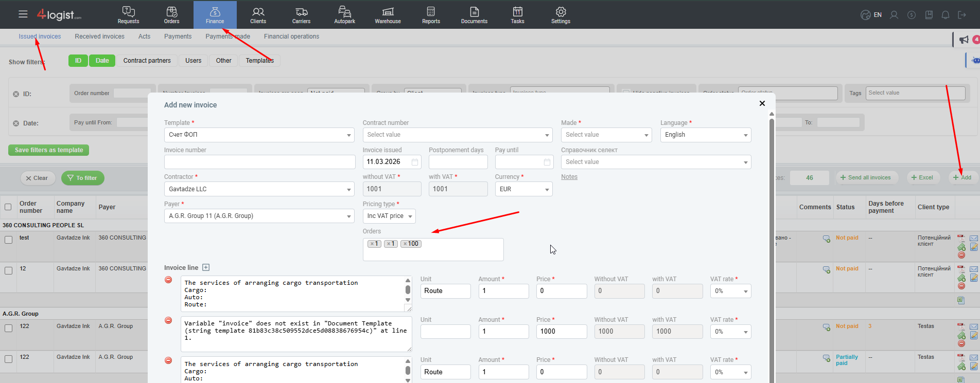Open notifications bell icon
Image resolution: width=980 pixels, height=383 pixels.
(945, 15)
